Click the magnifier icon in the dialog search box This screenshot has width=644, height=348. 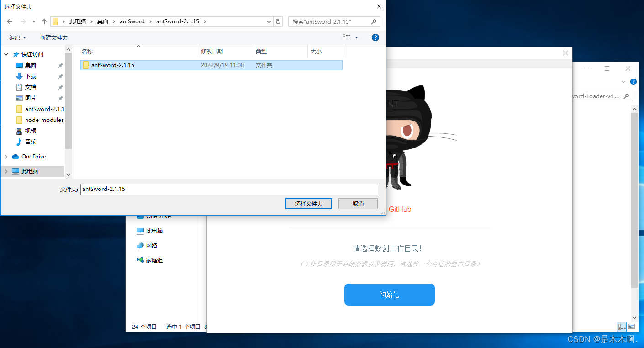click(x=374, y=21)
